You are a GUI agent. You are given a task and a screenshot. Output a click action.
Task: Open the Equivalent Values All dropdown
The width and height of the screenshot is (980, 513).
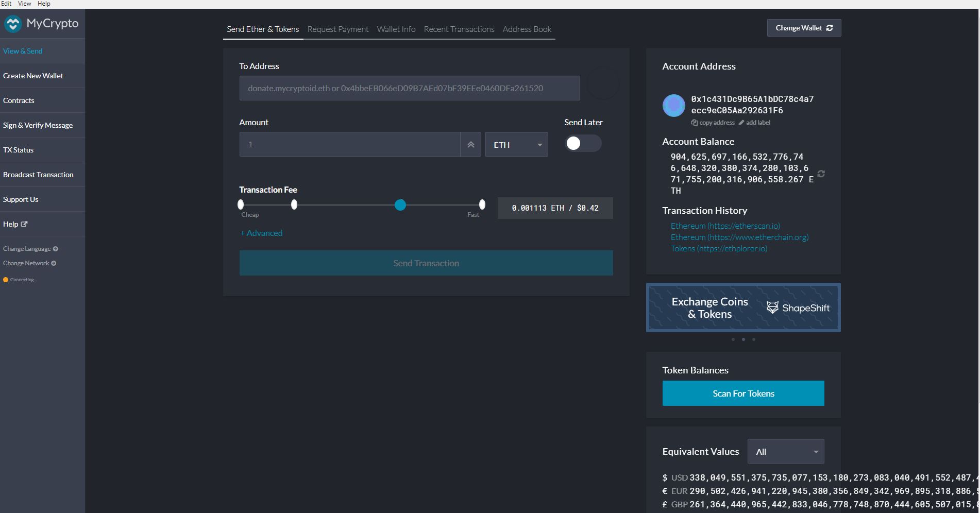coord(786,452)
